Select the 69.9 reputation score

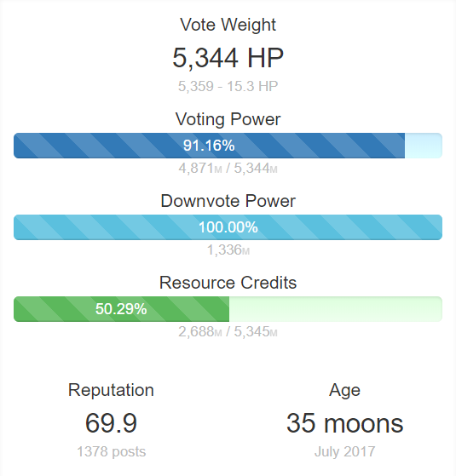[x=111, y=423]
